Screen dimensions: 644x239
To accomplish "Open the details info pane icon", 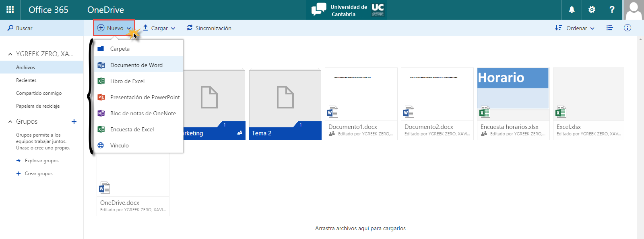I will pyautogui.click(x=627, y=28).
